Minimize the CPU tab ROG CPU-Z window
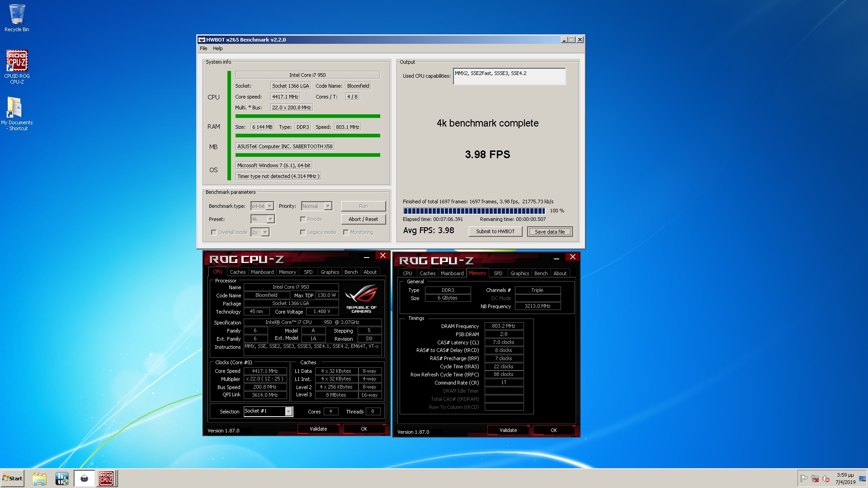 pos(367,256)
